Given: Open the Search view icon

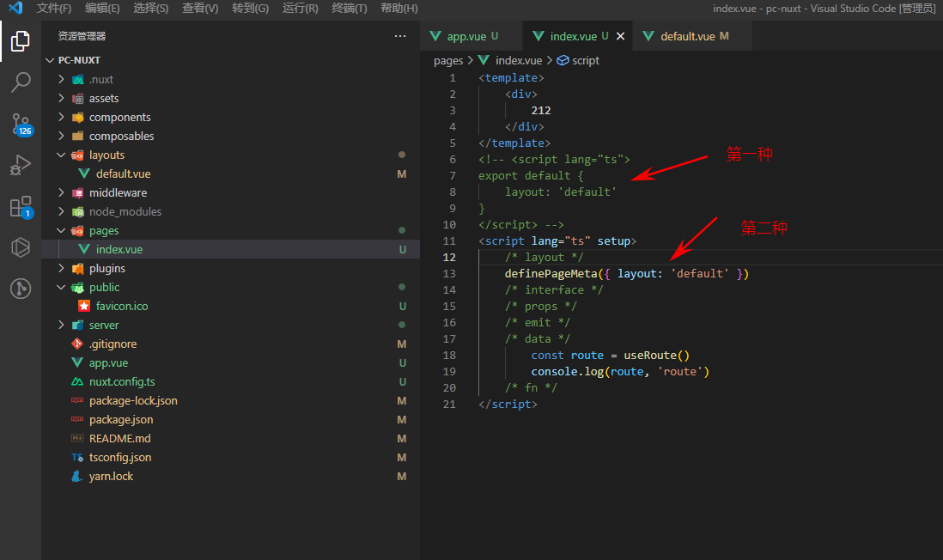Looking at the screenshot, I should [21, 82].
